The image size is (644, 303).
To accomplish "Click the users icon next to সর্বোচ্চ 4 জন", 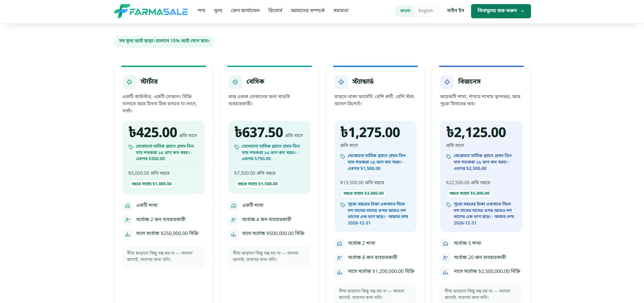I will tap(234, 220).
